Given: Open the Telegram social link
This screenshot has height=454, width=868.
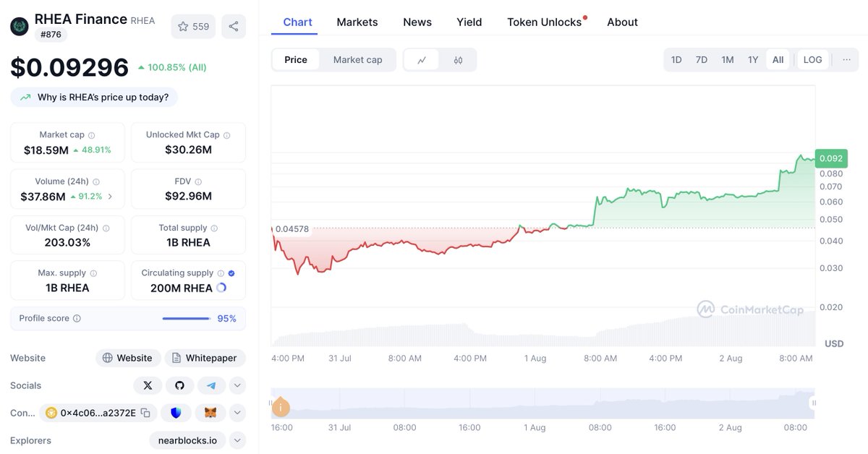Looking at the screenshot, I should point(211,385).
